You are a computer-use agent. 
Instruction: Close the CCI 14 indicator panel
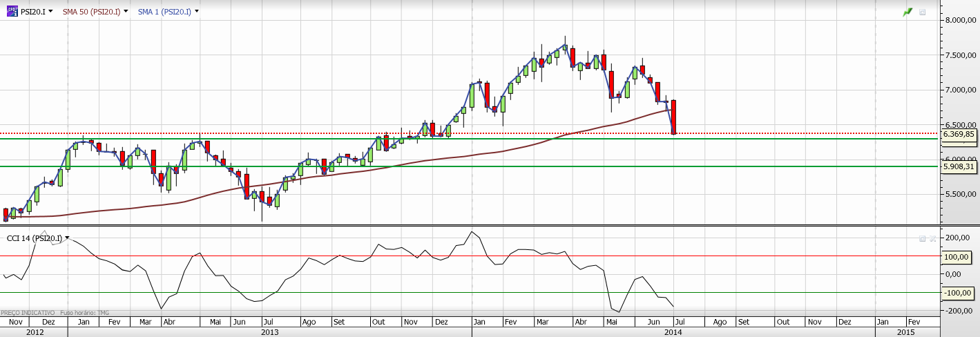932,238
